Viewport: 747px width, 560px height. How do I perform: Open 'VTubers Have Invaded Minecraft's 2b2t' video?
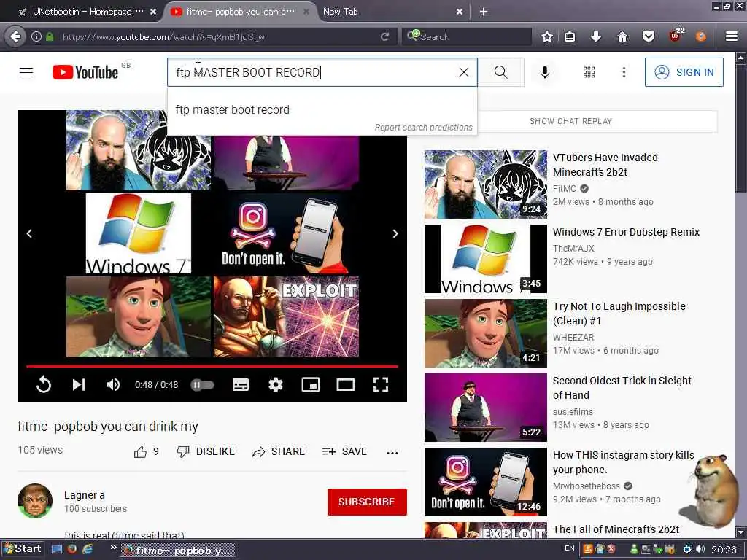pos(605,165)
